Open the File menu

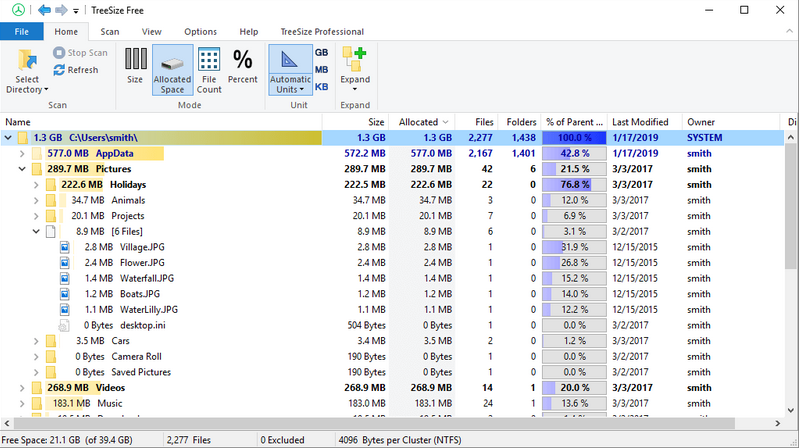pos(21,32)
